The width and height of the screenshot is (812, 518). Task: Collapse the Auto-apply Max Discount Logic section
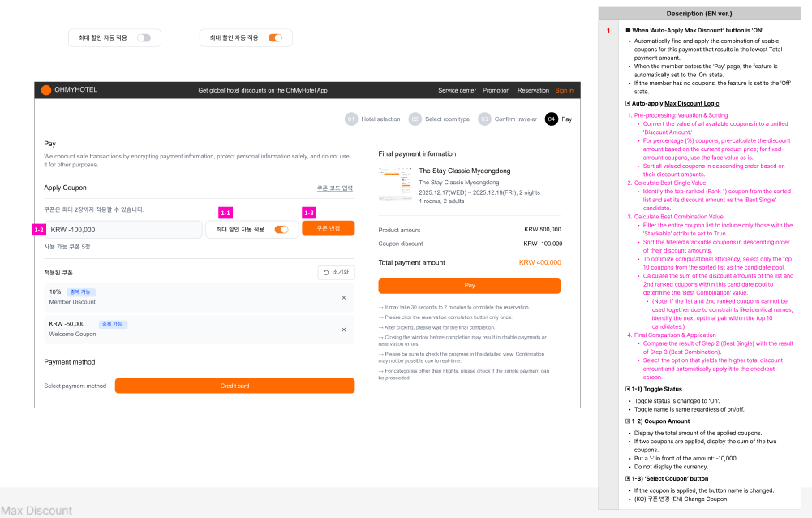coord(628,104)
